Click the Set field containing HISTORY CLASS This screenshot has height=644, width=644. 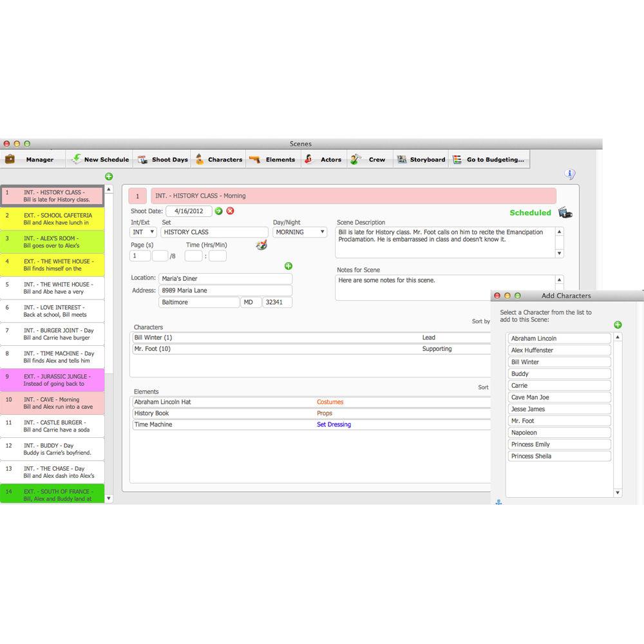click(x=214, y=232)
